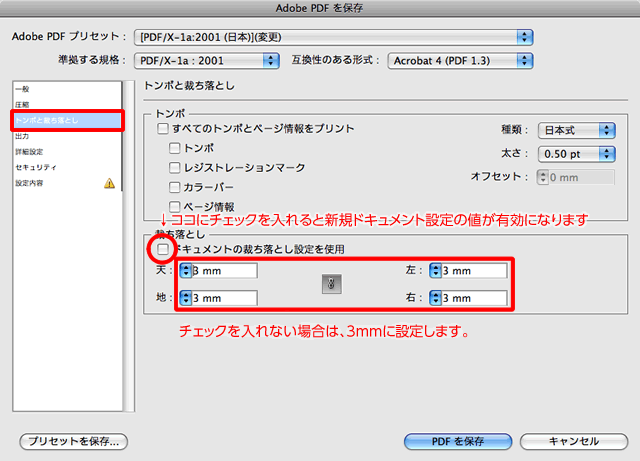Click the stepper arrows for 左 bleed
640x461 pixels.
point(435,271)
